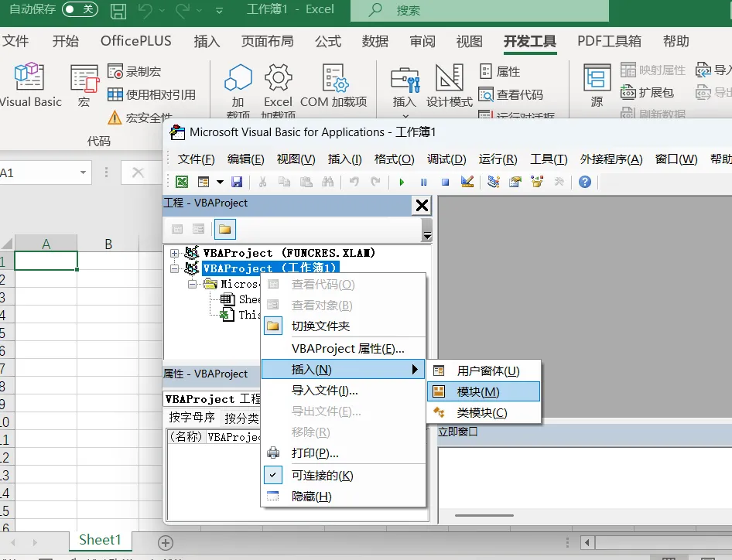Click Reset stop icon in VBA toolbar
Viewport: 732px width, 560px height.
pyautogui.click(x=446, y=182)
